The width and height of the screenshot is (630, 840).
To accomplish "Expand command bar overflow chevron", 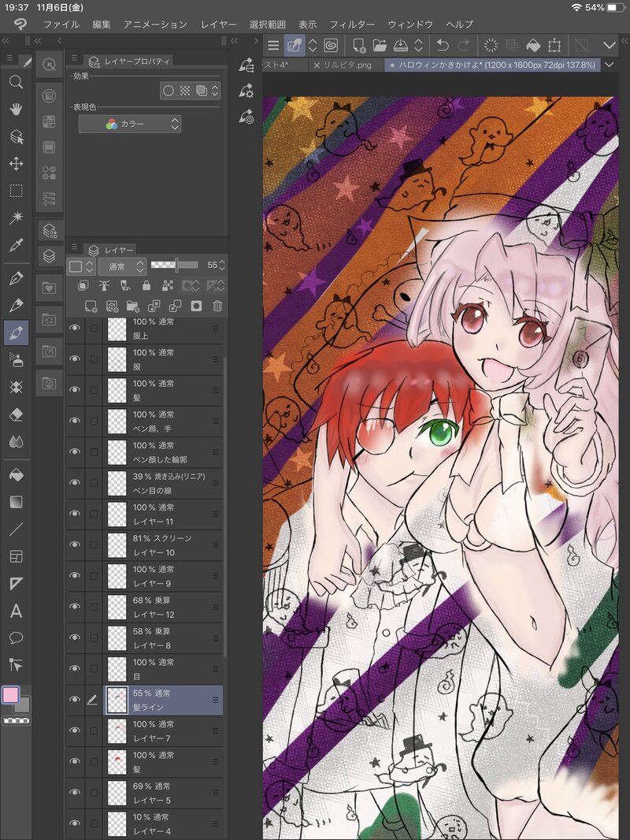I will tap(609, 46).
